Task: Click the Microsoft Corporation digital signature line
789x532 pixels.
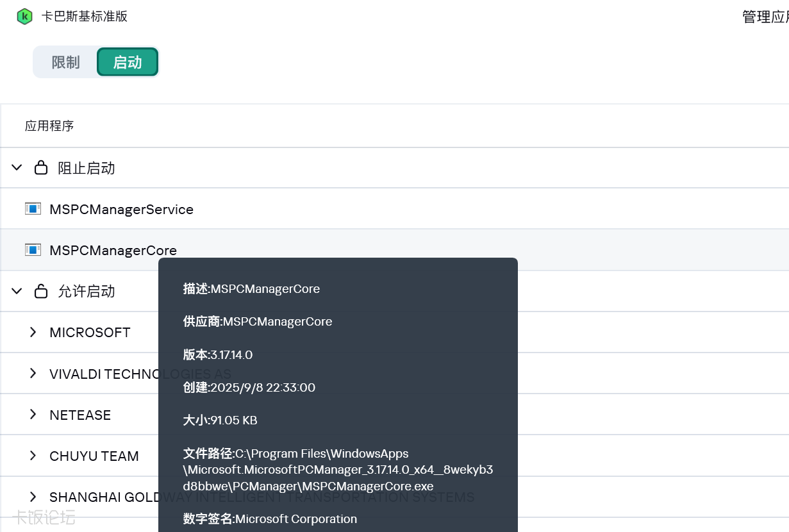Action: [270, 519]
